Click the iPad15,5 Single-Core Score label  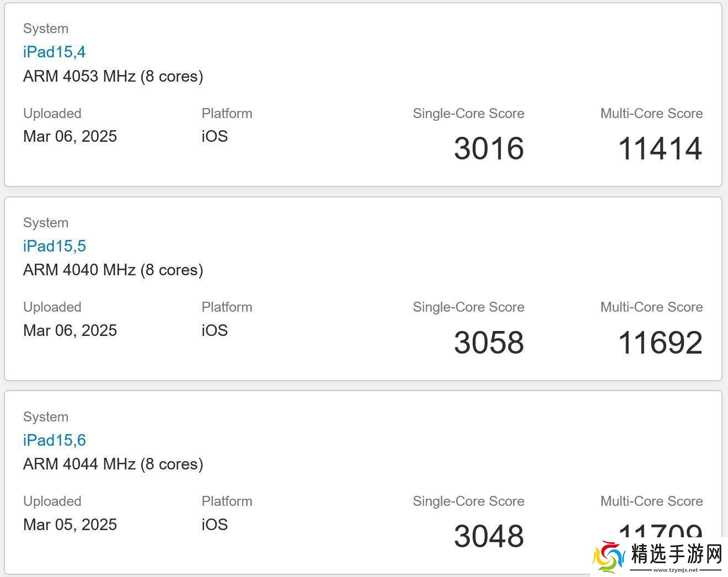click(x=468, y=307)
